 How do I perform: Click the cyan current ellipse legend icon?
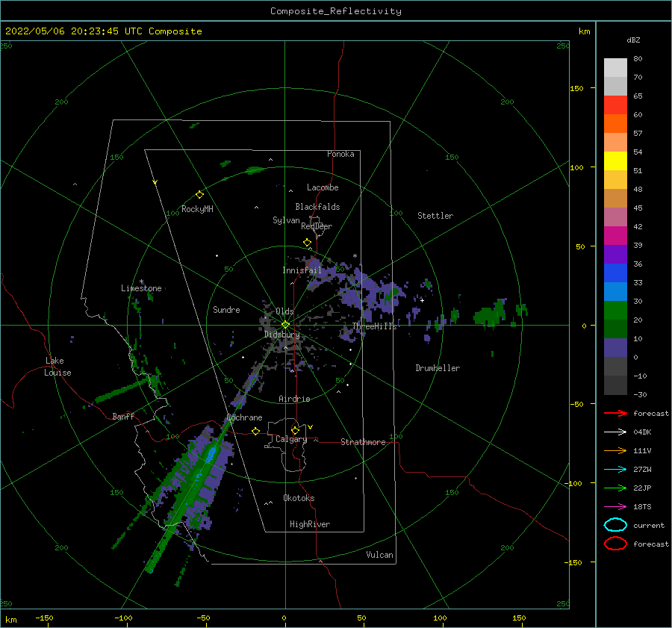(615, 525)
